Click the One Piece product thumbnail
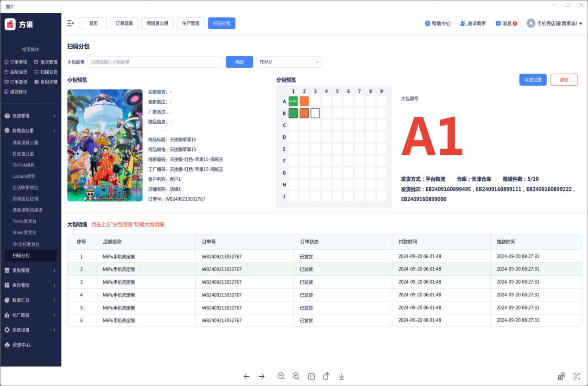 tap(105, 145)
